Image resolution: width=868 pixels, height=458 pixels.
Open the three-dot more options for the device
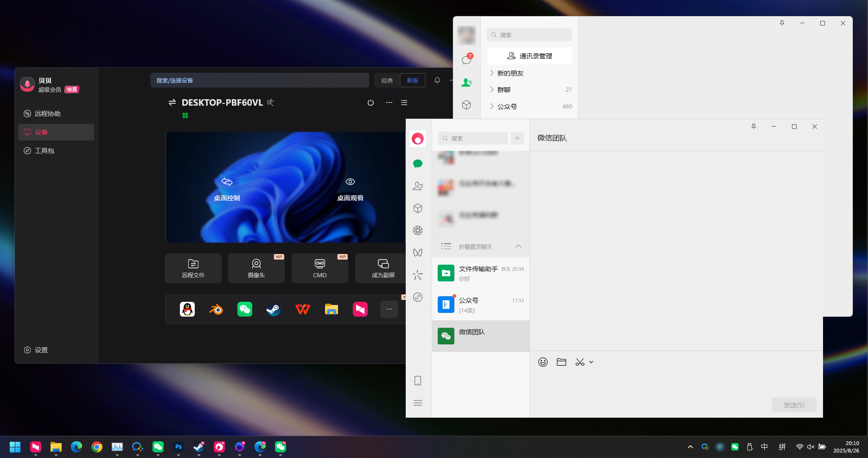pyautogui.click(x=389, y=102)
